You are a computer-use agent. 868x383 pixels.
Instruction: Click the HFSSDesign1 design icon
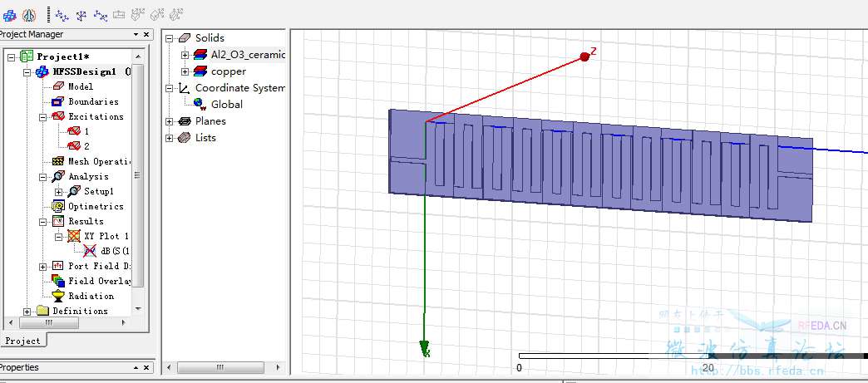[x=42, y=72]
